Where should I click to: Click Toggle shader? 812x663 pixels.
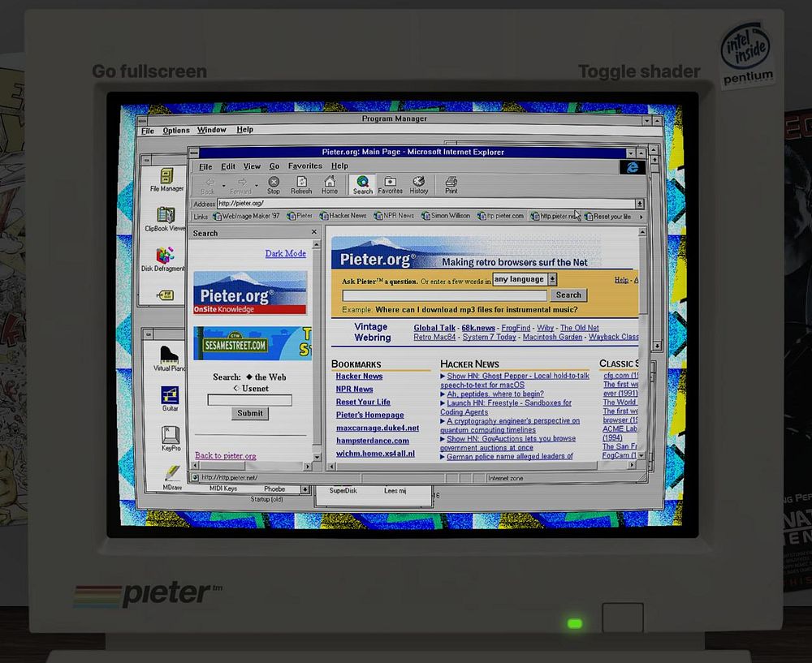click(x=639, y=71)
